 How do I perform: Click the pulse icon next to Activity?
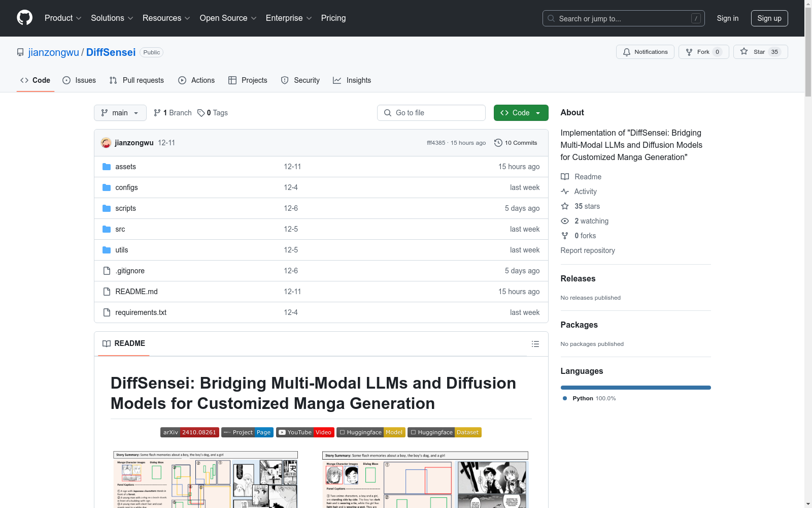pos(565,192)
